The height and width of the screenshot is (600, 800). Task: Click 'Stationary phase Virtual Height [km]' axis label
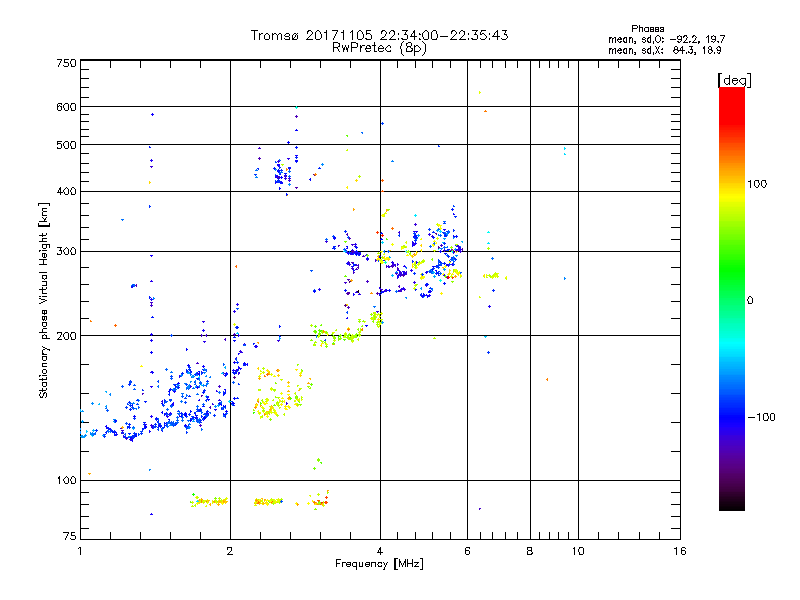[43, 301]
